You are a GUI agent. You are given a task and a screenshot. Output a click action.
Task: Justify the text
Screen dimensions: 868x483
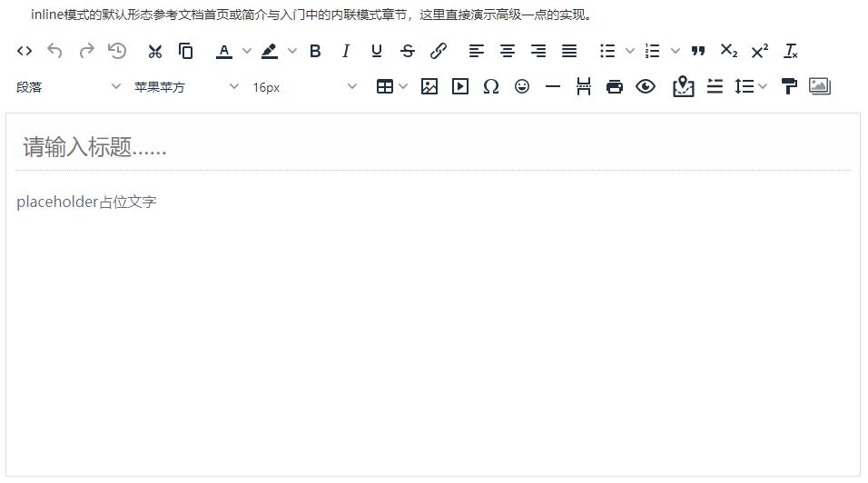point(569,51)
